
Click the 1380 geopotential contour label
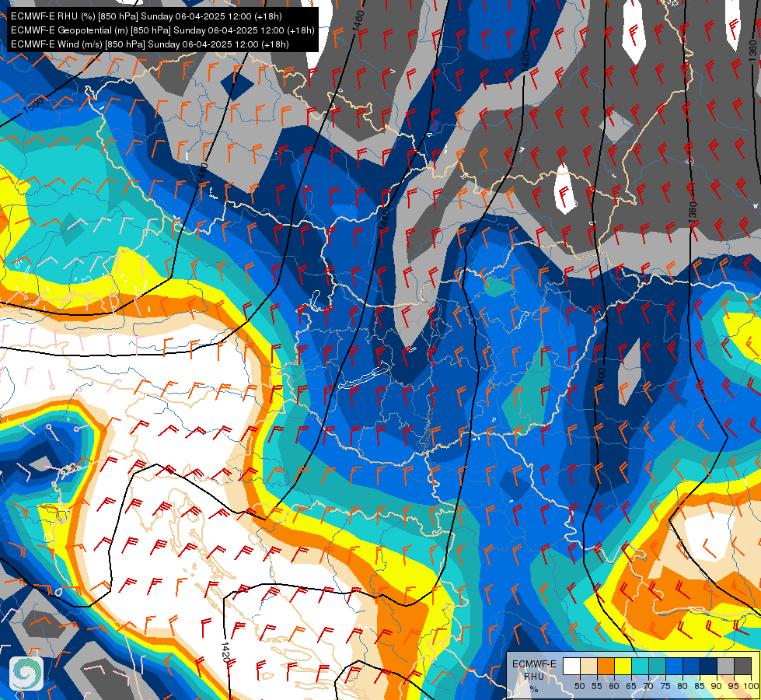coord(693,213)
